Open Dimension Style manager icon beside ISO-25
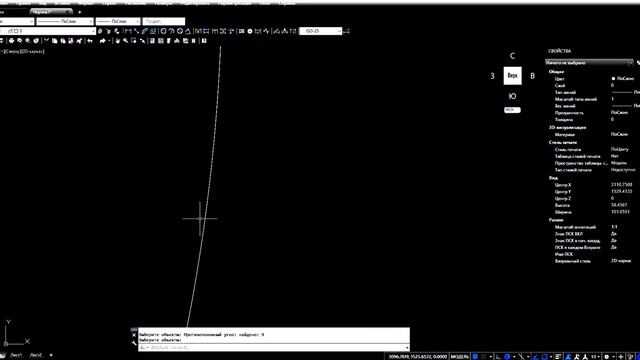This screenshot has height=360, width=640. point(347,31)
